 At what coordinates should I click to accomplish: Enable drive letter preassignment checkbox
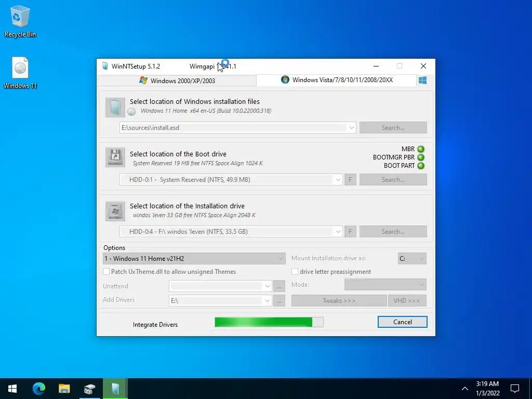coord(295,271)
